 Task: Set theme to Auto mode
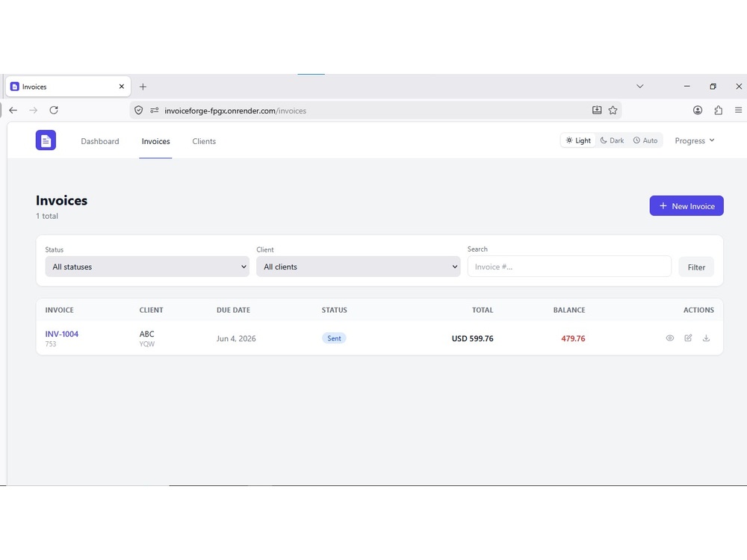pos(645,140)
